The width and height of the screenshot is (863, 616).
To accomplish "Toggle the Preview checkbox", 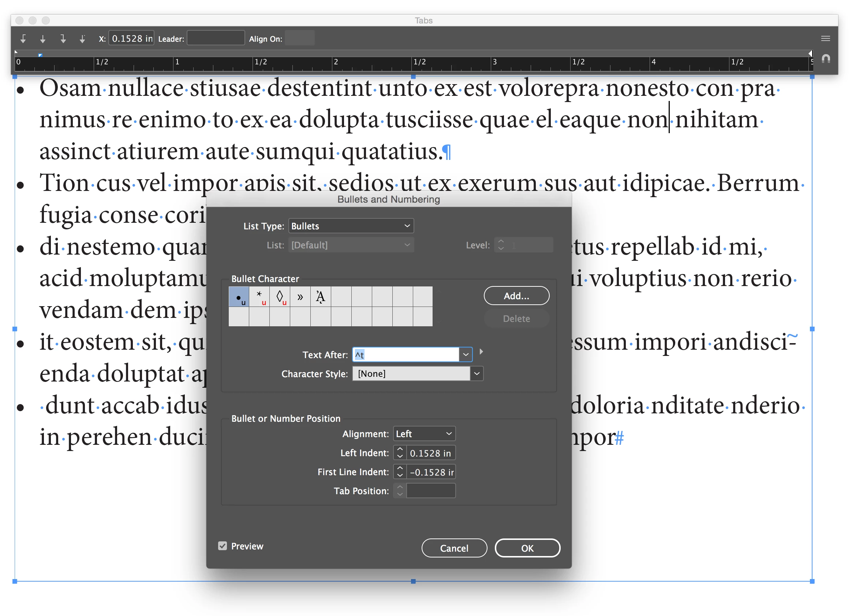I will (223, 546).
